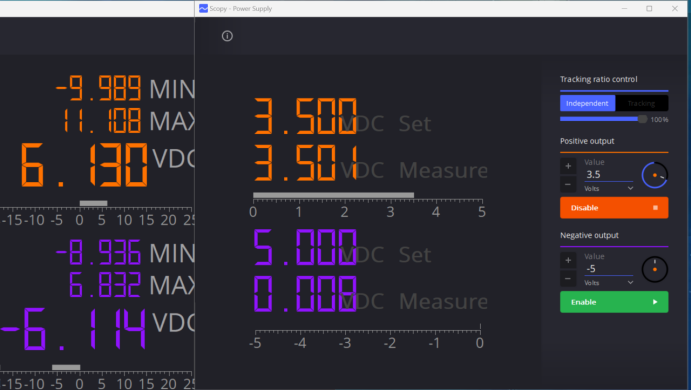Decrease negative output value with minus

(x=568, y=278)
